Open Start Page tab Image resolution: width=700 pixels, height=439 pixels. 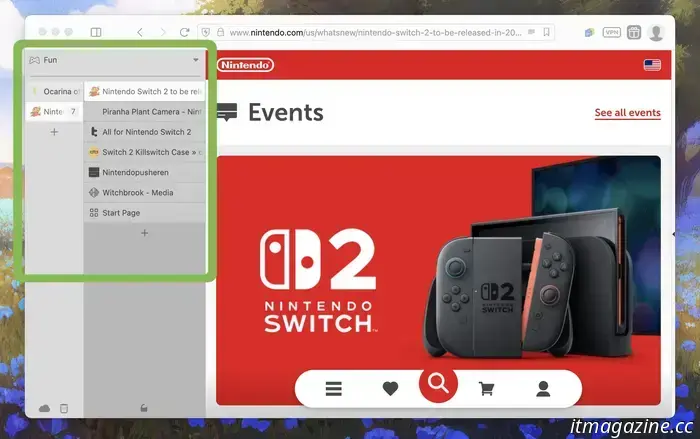(x=145, y=213)
